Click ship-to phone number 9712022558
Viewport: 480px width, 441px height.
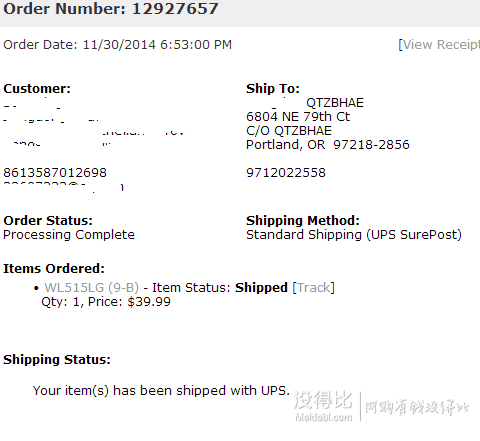click(286, 173)
